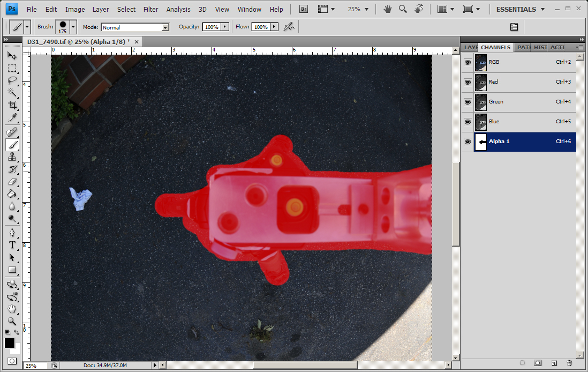Select the Healing Brush tool
The image size is (588, 372).
12,132
